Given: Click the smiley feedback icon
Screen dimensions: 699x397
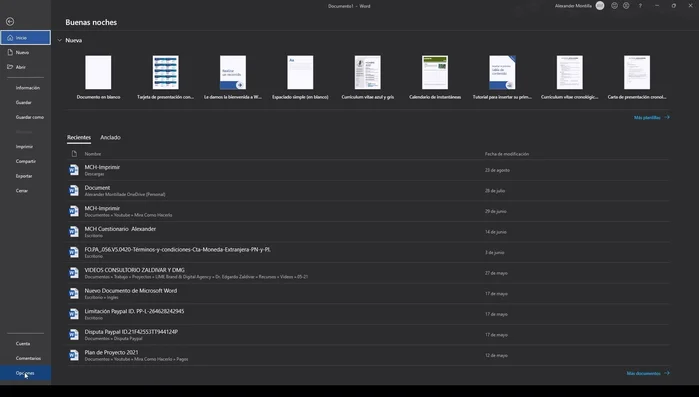Looking at the screenshot, I should (614, 6).
